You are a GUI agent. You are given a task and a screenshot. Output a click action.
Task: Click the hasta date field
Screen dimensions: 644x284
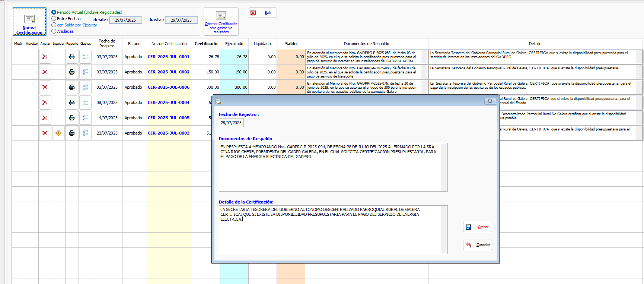tap(181, 20)
